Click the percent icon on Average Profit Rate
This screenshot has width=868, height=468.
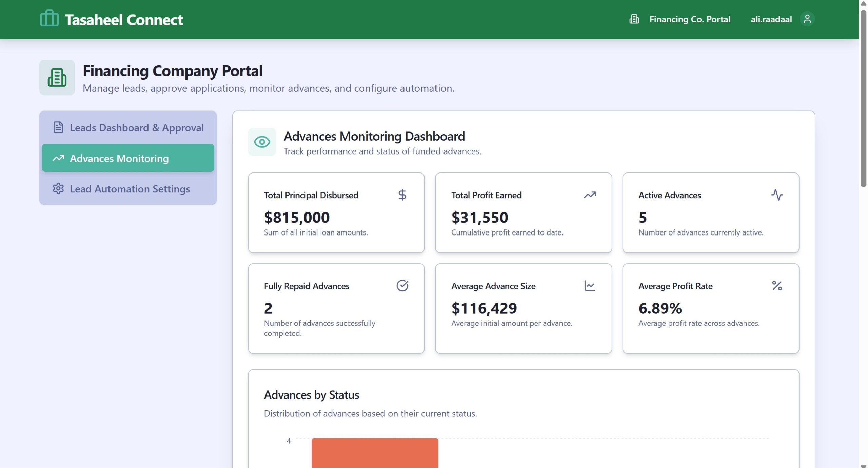point(777,286)
